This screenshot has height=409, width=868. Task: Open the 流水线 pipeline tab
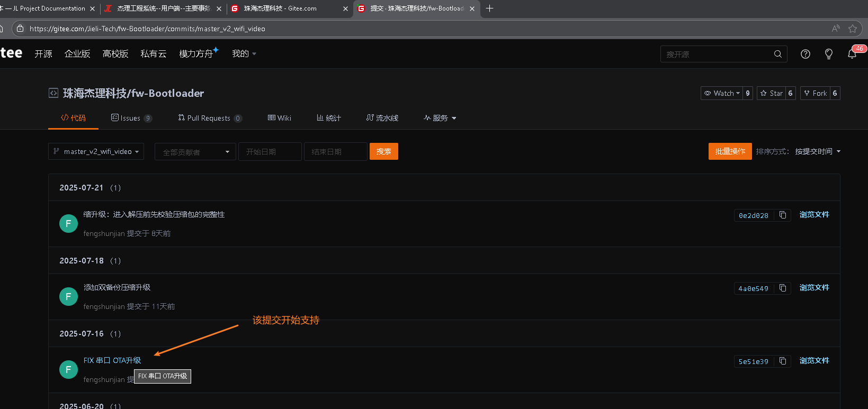[x=382, y=118]
